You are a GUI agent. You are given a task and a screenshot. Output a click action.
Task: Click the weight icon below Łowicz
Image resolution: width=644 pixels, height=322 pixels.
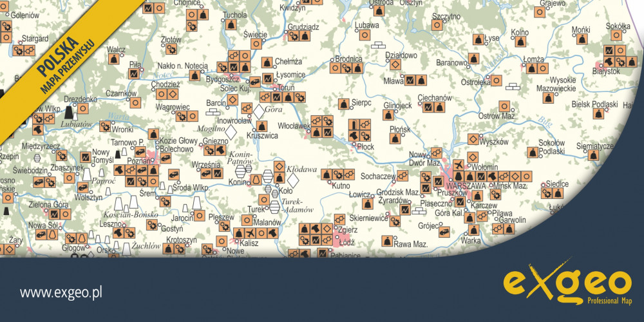[368, 204]
